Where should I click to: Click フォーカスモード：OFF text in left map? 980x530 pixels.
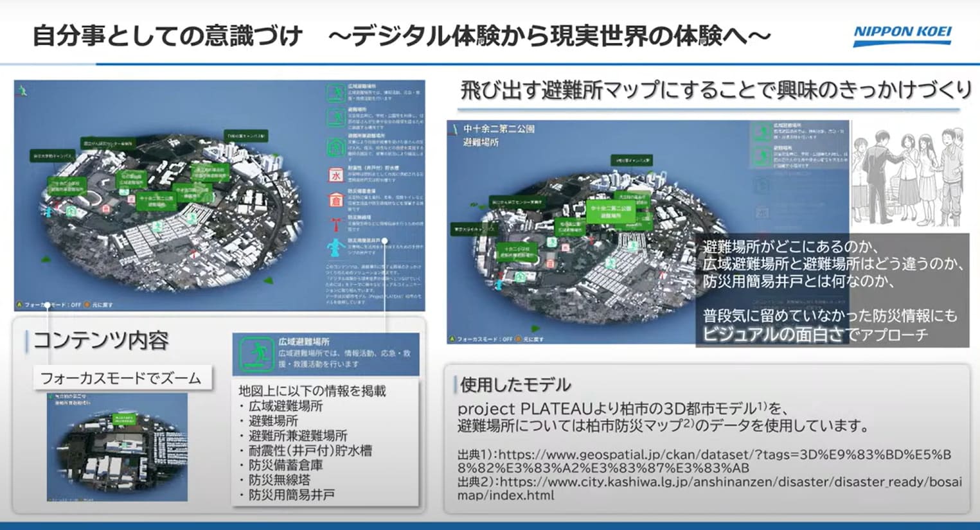[x=53, y=305]
